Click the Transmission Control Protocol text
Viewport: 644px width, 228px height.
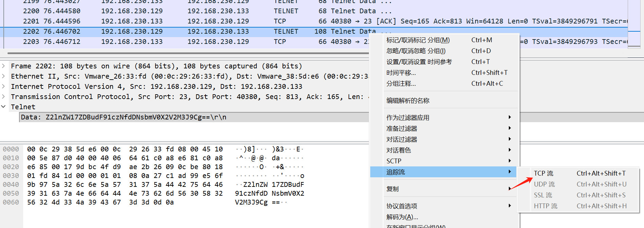(190, 97)
